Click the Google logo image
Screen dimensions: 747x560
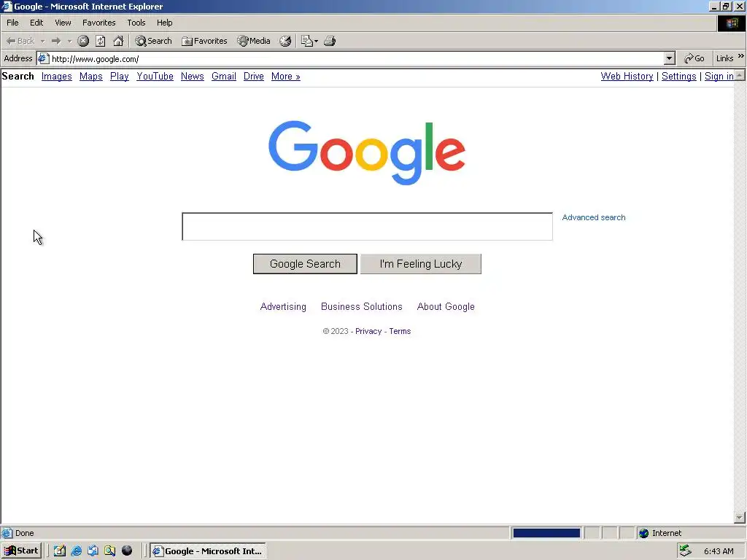coord(367,152)
